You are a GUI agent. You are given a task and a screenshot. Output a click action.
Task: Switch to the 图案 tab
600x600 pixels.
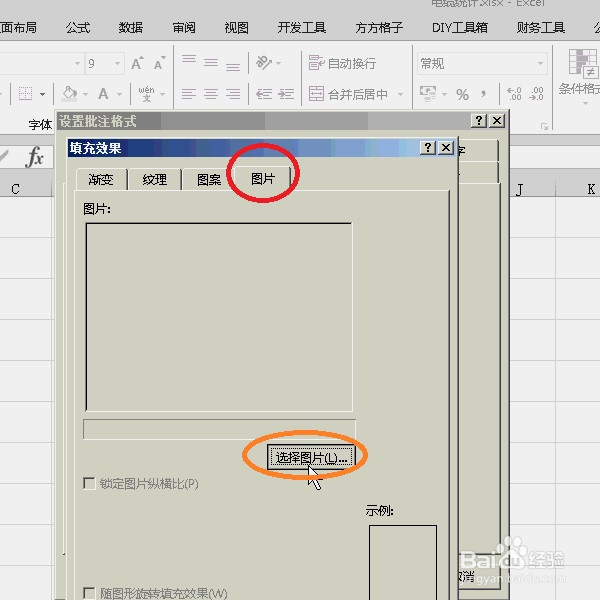click(x=209, y=179)
